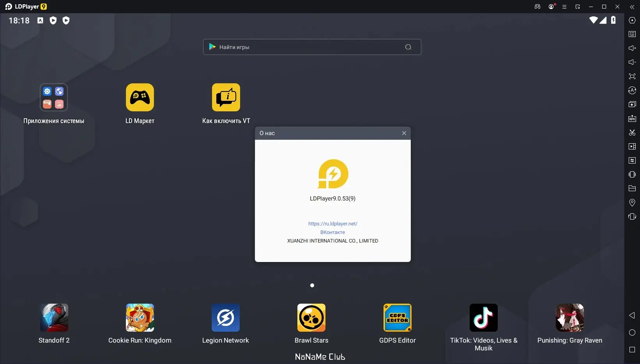This screenshot has width=640, height=364.
Task: Click the mobile signal strength icon
Action: tap(603, 20)
